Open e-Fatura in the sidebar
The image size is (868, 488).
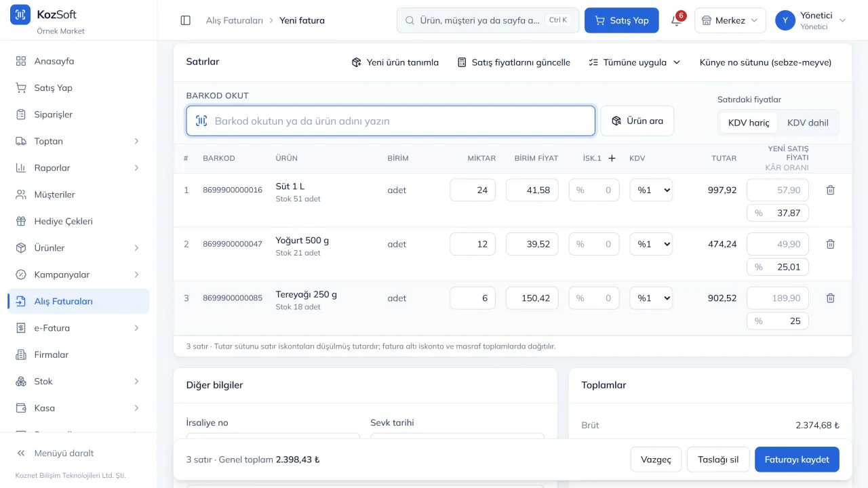click(x=78, y=328)
